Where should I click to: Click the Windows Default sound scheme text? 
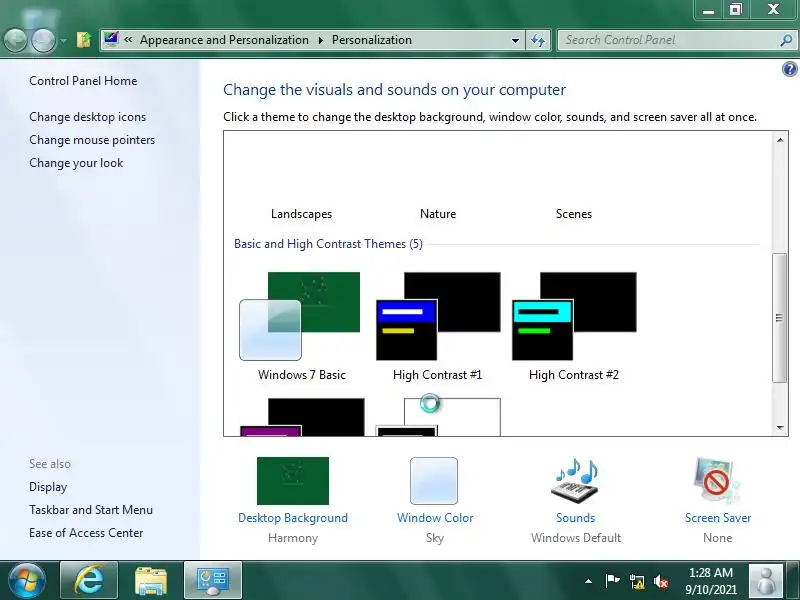click(576, 538)
